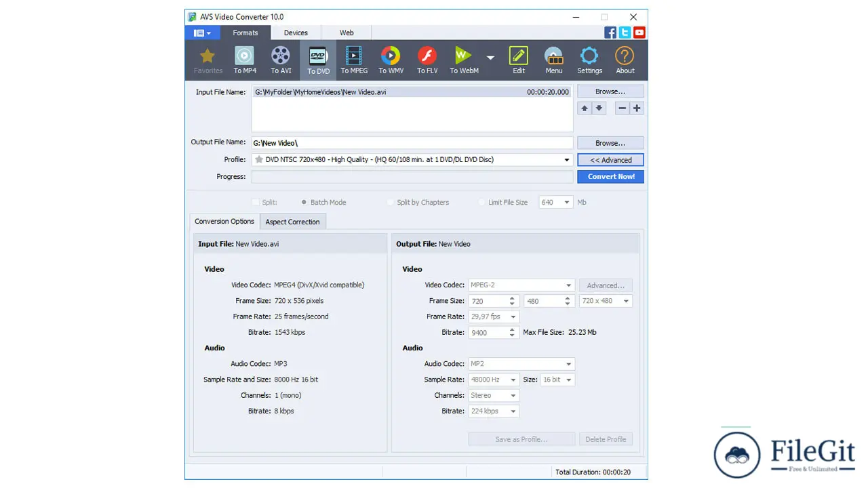Click the conversion Progress bar

(412, 177)
